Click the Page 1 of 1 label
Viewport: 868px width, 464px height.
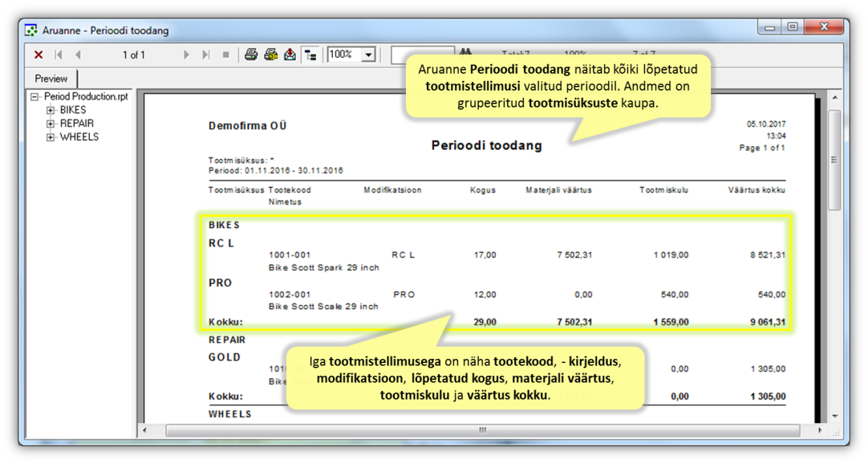(762, 148)
